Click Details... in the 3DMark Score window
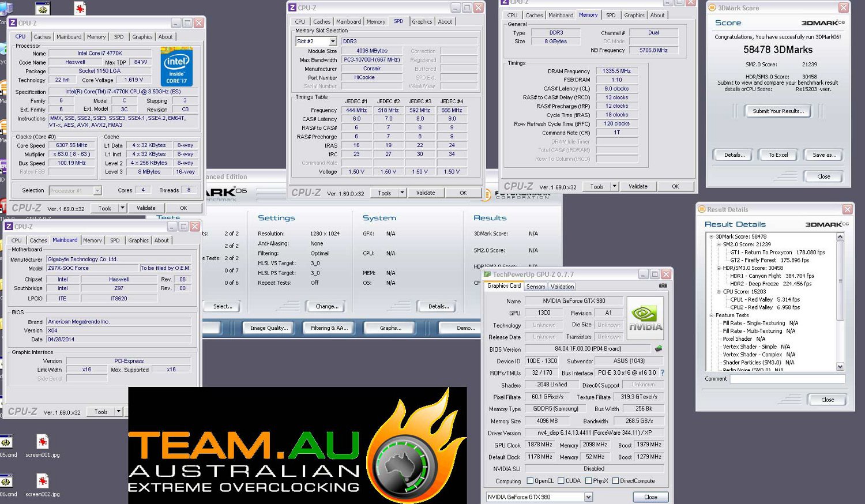865x504 pixels. click(734, 155)
